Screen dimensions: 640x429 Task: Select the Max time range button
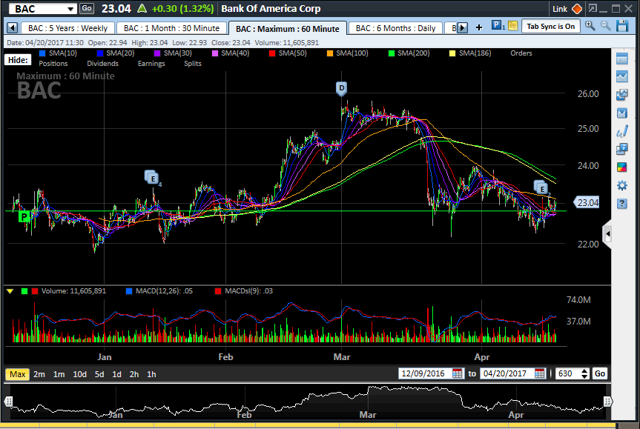tap(17, 374)
